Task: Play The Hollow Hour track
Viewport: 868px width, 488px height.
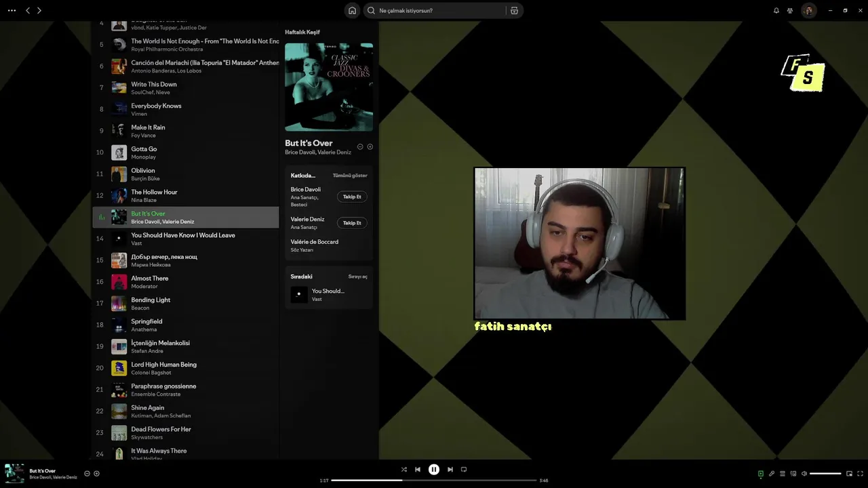Action: pyautogui.click(x=185, y=196)
